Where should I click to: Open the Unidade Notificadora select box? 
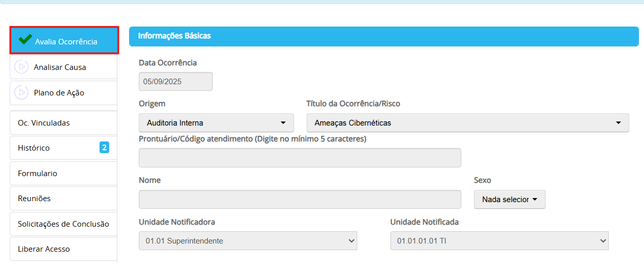coord(247,241)
